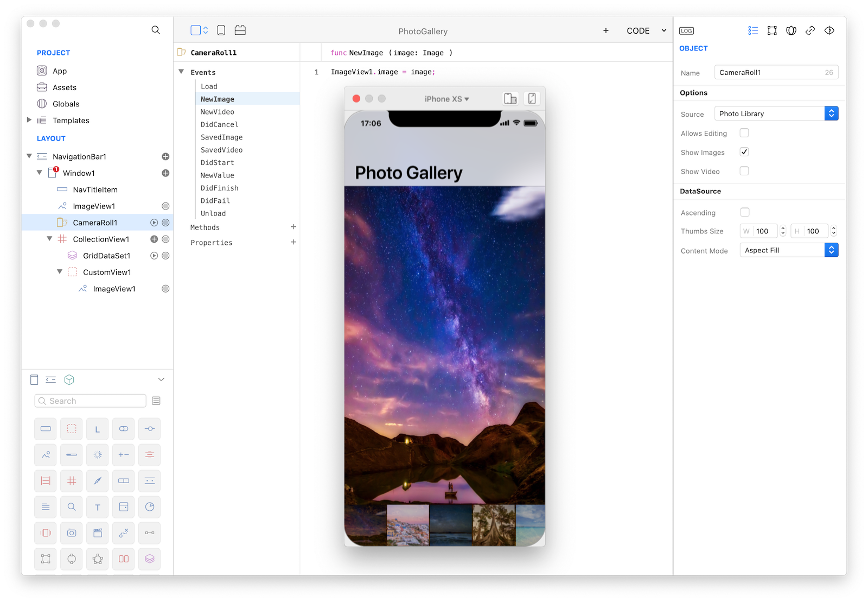
Task: Show the object inspector list icon
Action: (x=753, y=31)
